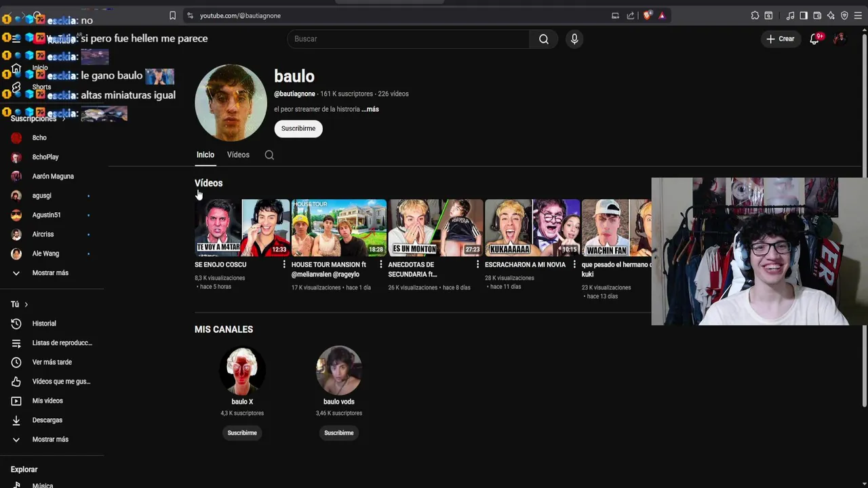Open Listas de reproducción in sidebar
Image resolution: width=868 pixels, height=488 pixels.
(52, 343)
